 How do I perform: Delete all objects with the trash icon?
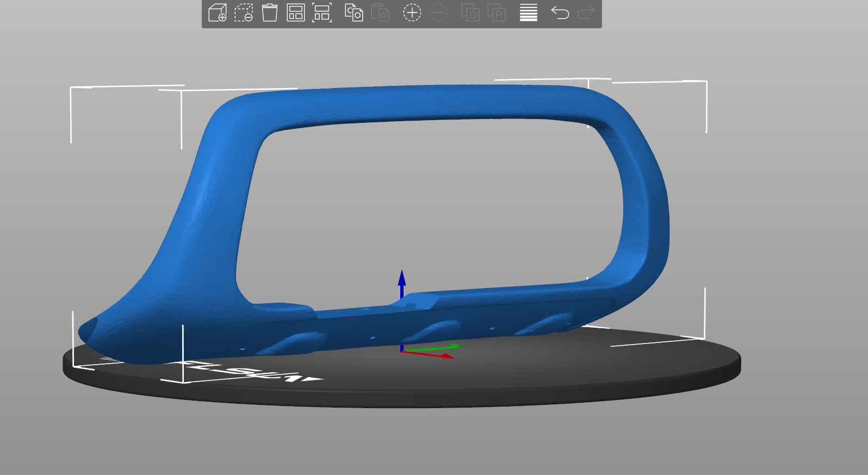[270, 12]
